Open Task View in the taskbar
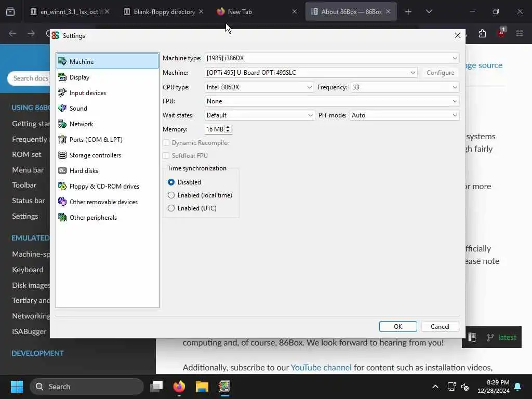Image resolution: width=532 pixels, height=399 pixels. 156,387
